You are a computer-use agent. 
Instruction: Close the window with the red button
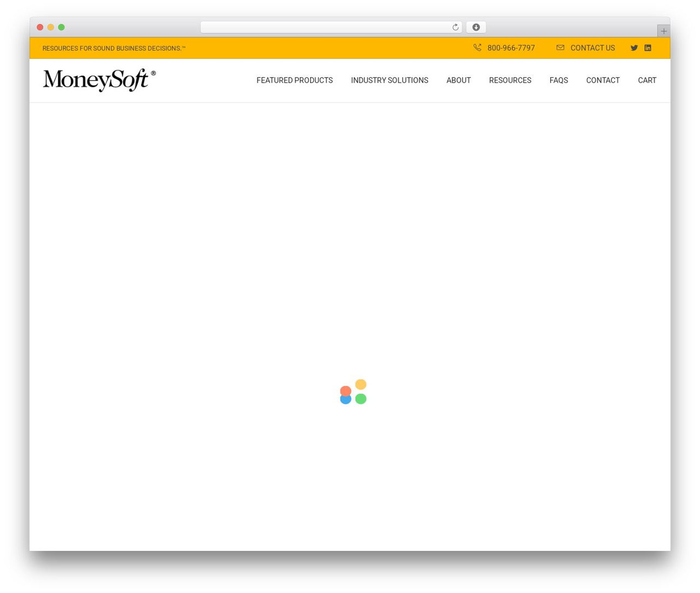click(x=40, y=27)
